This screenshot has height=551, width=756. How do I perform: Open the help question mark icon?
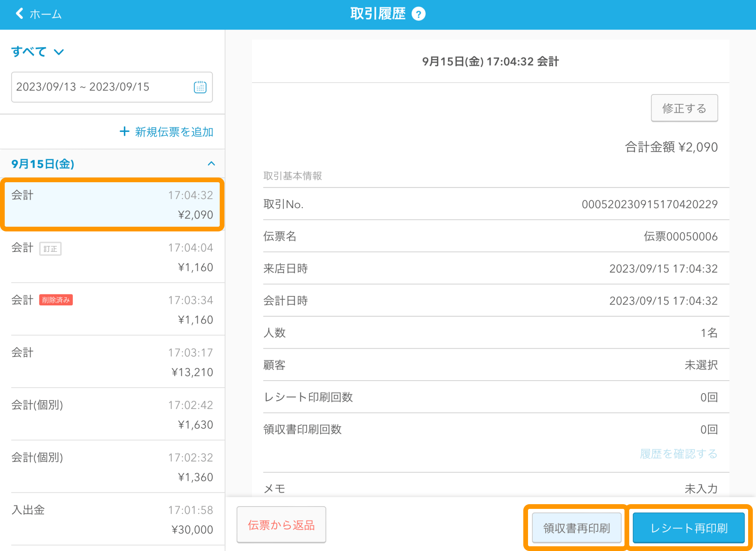418,14
